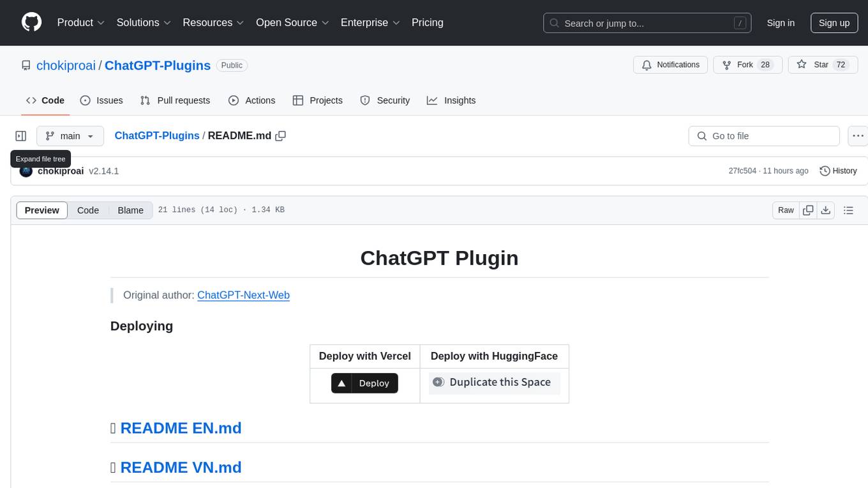This screenshot has width=868, height=488.
Task: Duplicate this Space on HuggingFace
Action: (495, 383)
